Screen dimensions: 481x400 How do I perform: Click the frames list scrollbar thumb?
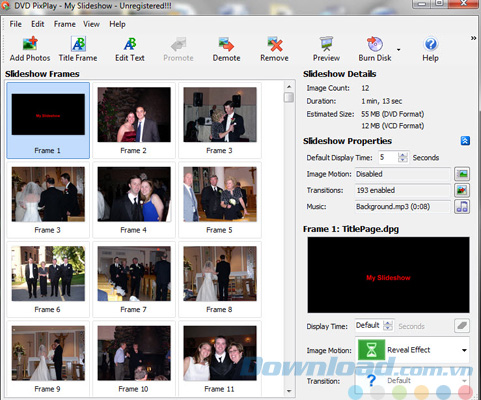289,97
